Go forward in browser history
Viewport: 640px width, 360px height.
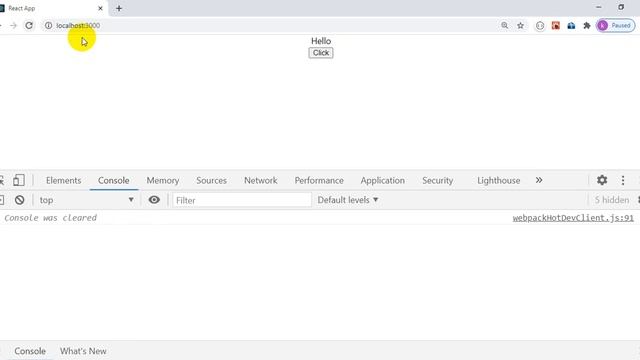coord(13,25)
